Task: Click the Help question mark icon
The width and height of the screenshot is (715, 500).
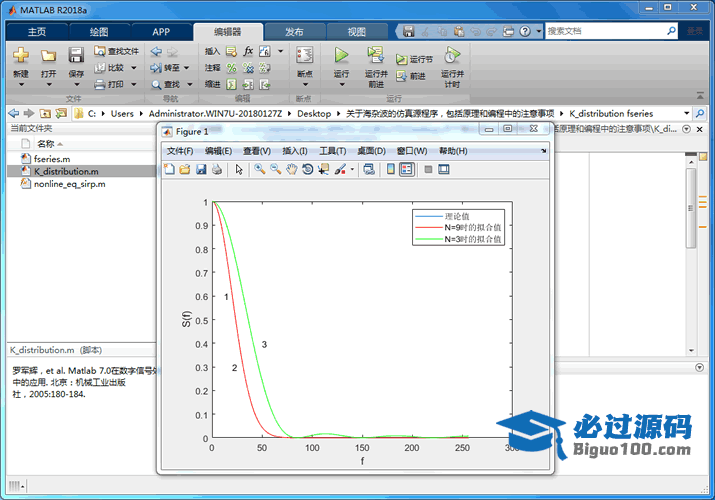Action: 525,31
